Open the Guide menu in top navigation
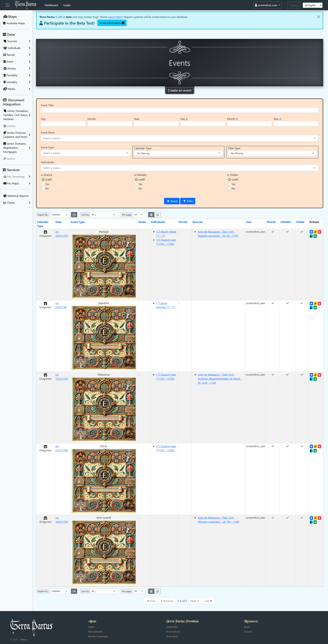328x644 pixels. (67, 5)
